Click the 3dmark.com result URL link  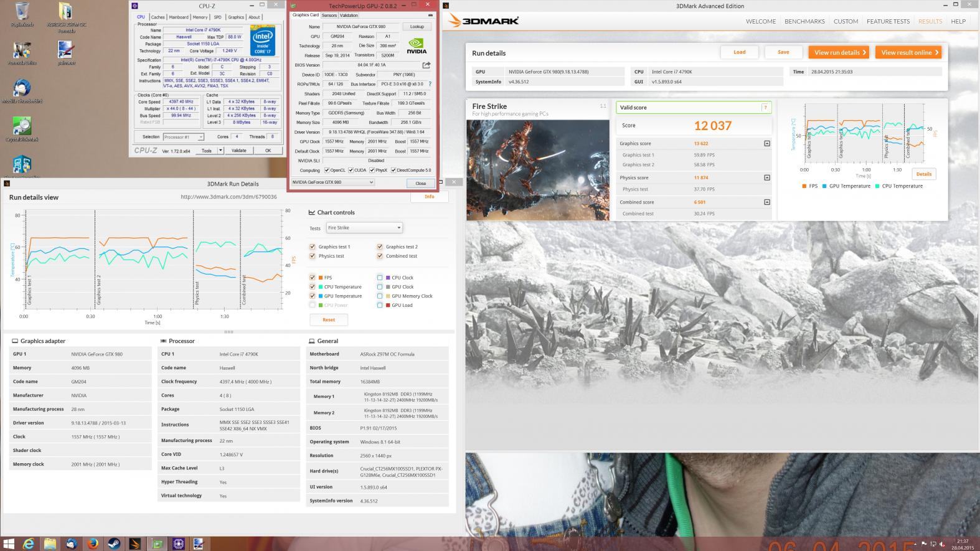click(229, 197)
